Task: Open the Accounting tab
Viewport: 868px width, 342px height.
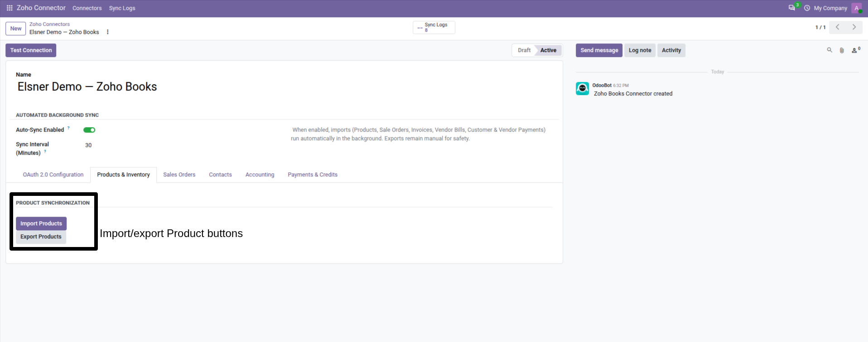Action: (x=260, y=175)
